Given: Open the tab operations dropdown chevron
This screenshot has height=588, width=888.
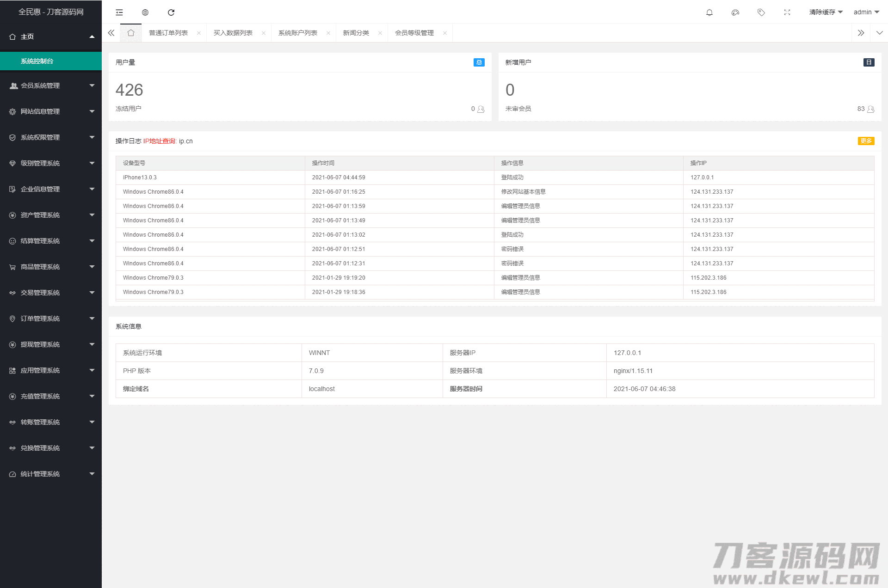Looking at the screenshot, I should (879, 33).
